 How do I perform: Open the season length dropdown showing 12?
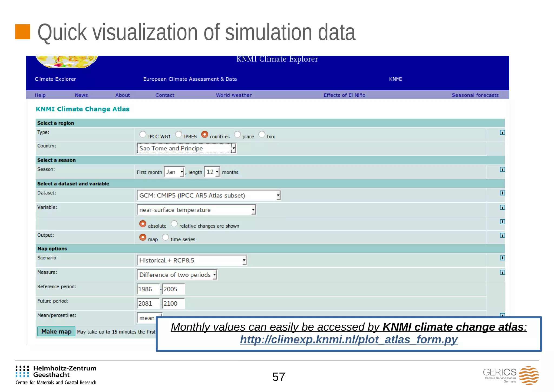click(212, 172)
